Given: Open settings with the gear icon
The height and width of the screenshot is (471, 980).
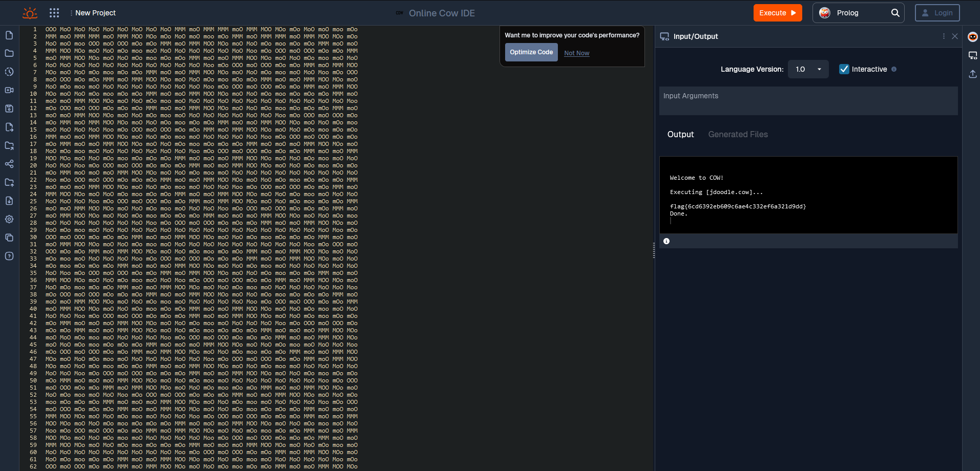Looking at the screenshot, I should tap(9, 219).
